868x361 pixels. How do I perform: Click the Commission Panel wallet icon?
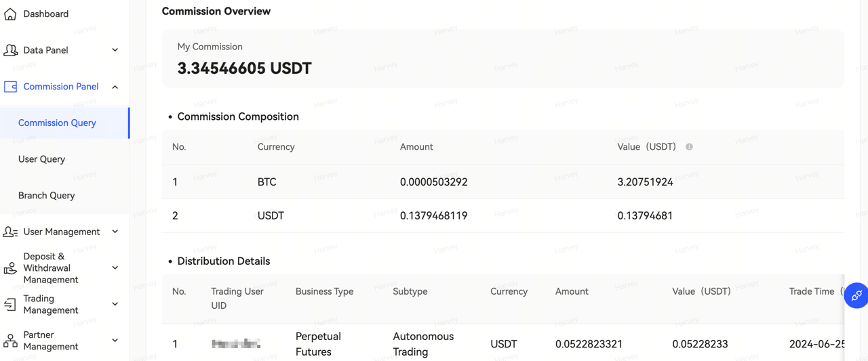coord(10,87)
